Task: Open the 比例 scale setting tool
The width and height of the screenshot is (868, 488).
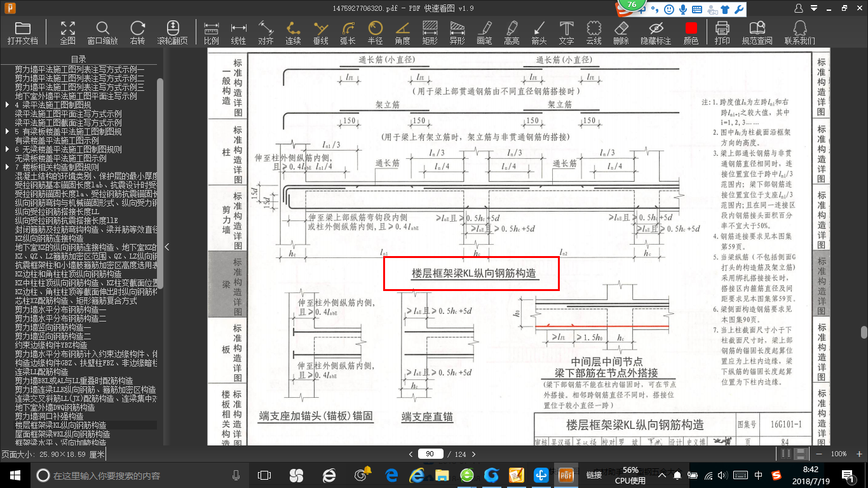Action: click(x=212, y=33)
